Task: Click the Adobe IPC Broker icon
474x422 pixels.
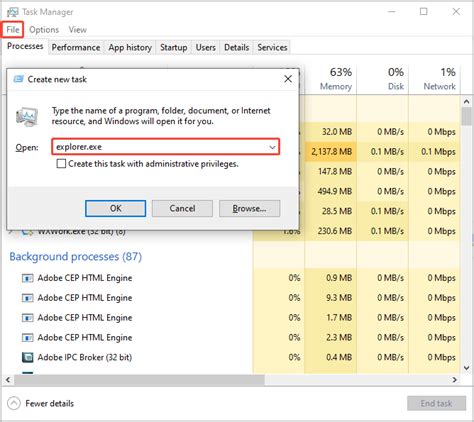Action: 27,357
